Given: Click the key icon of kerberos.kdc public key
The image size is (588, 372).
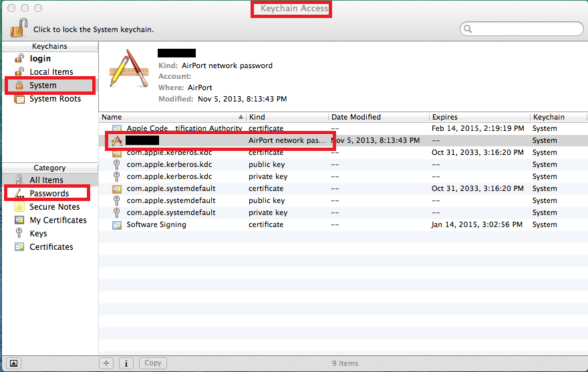Looking at the screenshot, I should point(117,164).
